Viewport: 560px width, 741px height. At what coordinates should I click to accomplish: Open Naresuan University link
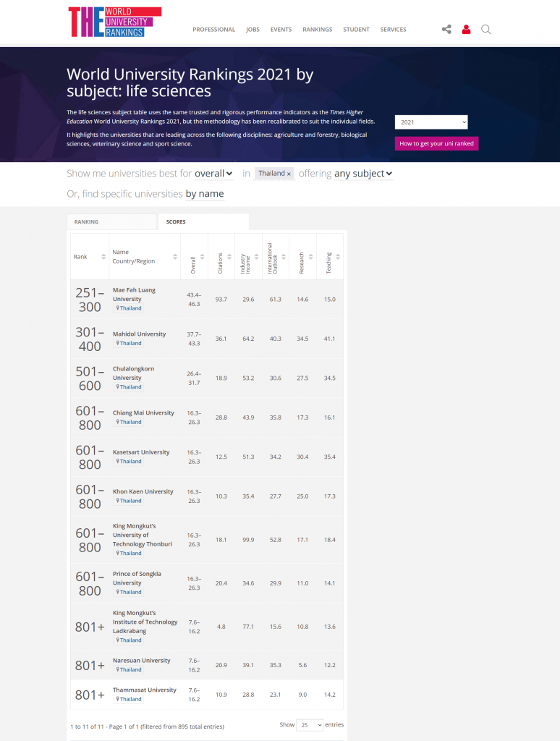[141, 661]
